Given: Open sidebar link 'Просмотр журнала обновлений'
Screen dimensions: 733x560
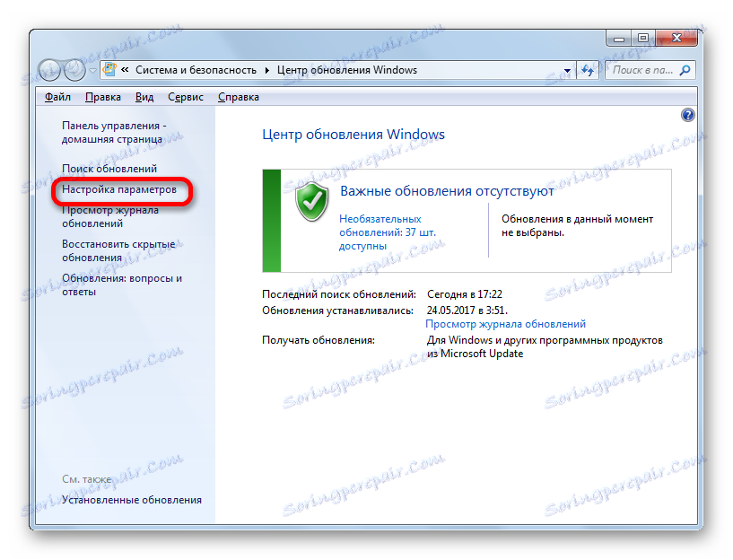Looking at the screenshot, I should click(x=110, y=217).
